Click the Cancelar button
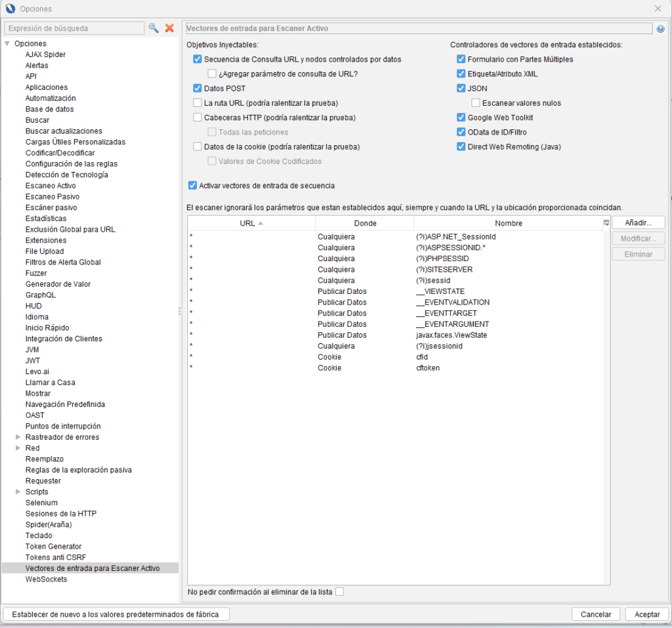672x628 pixels. 595,614
